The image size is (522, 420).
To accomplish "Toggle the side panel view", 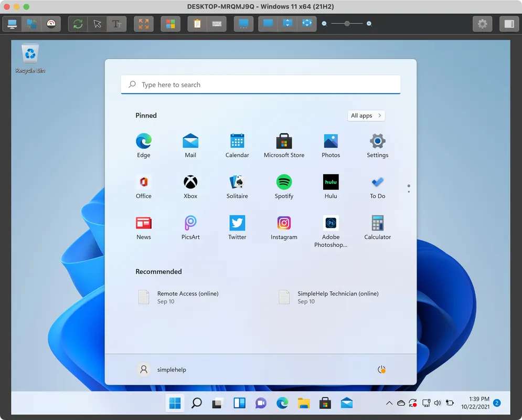I will click(x=509, y=24).
